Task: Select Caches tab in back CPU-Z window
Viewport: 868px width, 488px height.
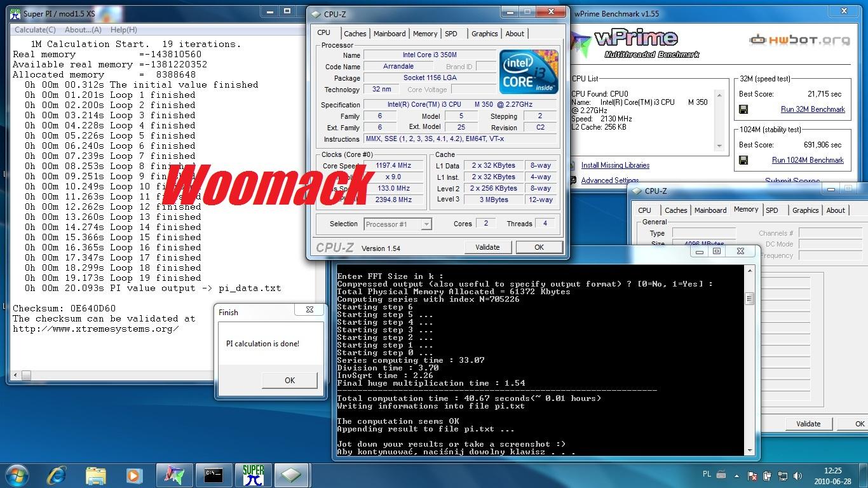Action: [676, 210]
